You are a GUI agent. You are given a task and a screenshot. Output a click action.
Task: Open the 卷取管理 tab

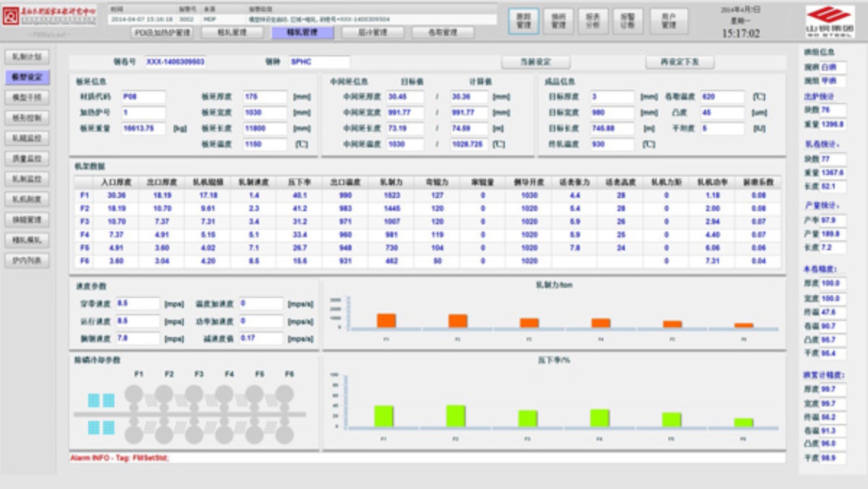(x=443, y=32)
